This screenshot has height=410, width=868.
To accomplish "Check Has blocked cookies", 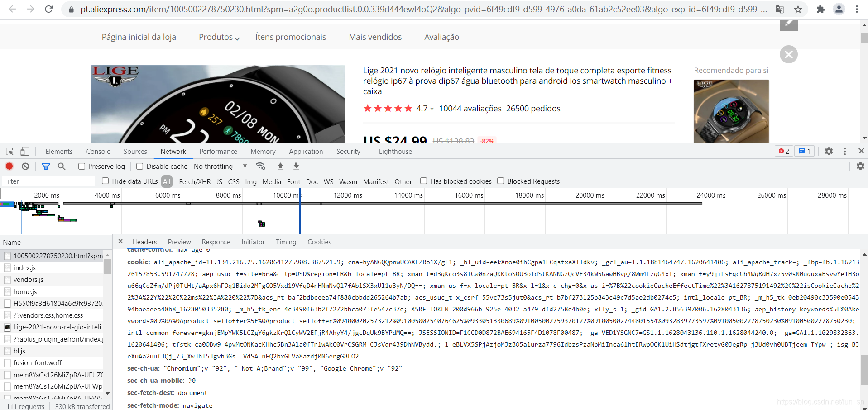I will [424, 181].
